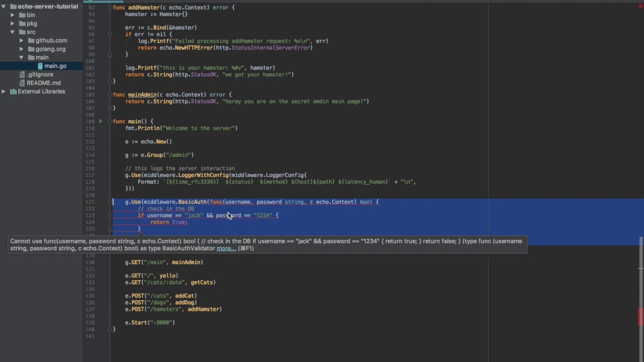Click line number 130 in the gutter
The height and width of the screenshot is (362, 644).
tap(91, 262)
